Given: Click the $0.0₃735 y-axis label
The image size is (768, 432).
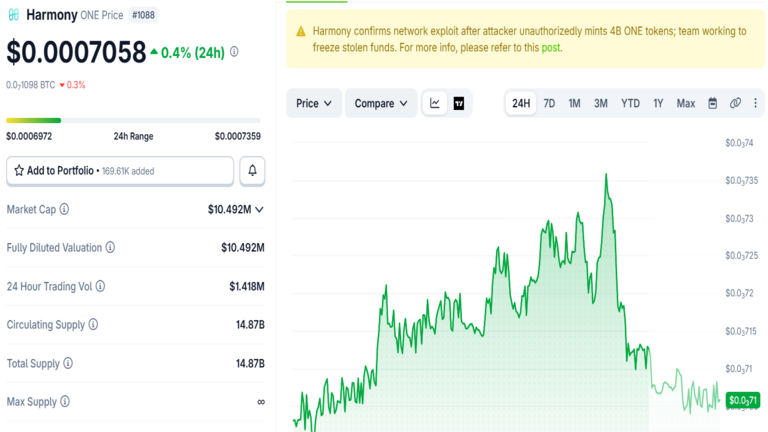Looking at the screenshot, I should (x=742, y=181).
